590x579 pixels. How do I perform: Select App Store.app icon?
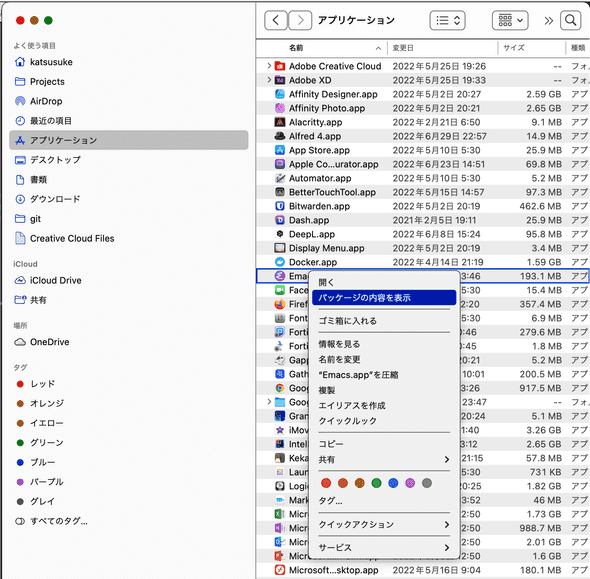(280, 150)
